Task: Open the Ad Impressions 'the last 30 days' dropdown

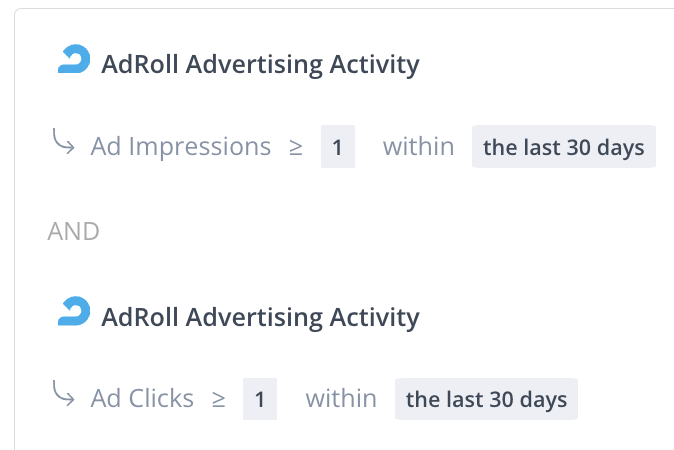Action: pos(563,147)
